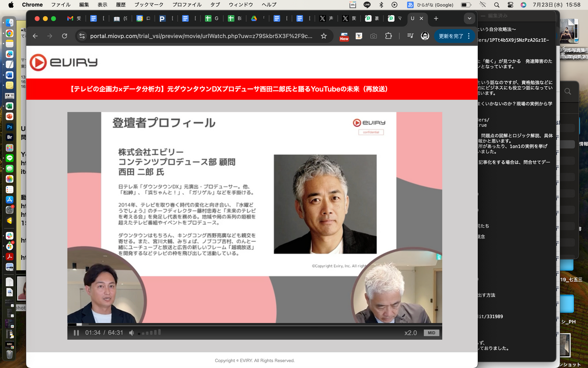Reload the current page

click(64, 36)
